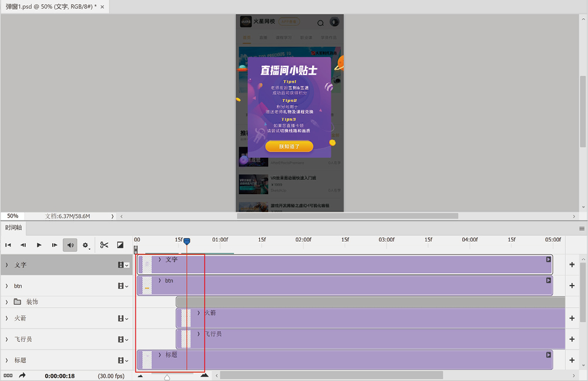
Task: Step to next frame
Action: [x=54, y=245]
